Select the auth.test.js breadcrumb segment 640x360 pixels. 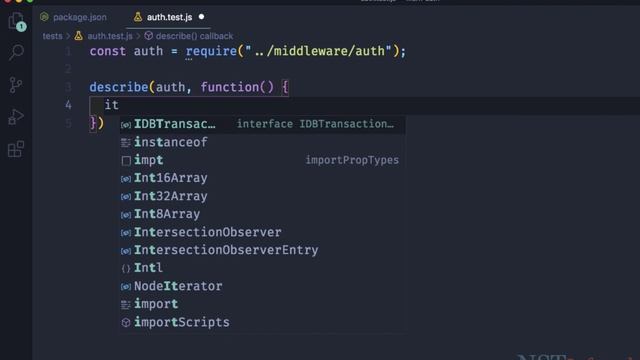(x=110, y=36)
